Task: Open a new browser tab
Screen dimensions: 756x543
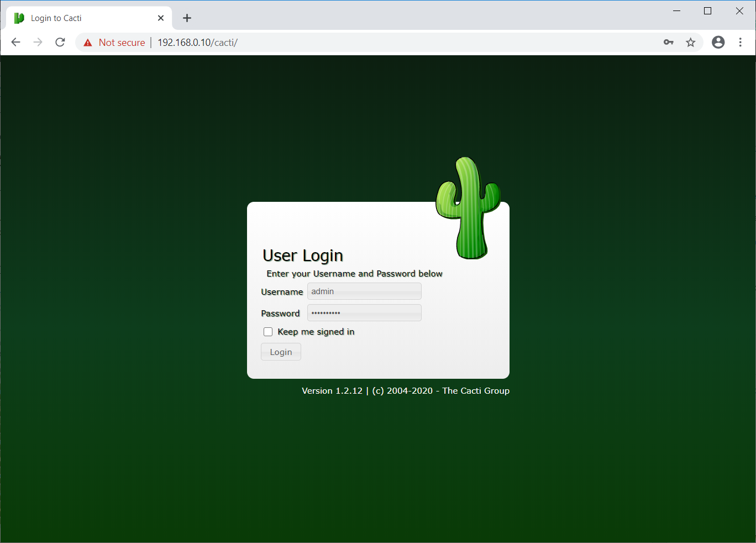Action: (187, 18)
